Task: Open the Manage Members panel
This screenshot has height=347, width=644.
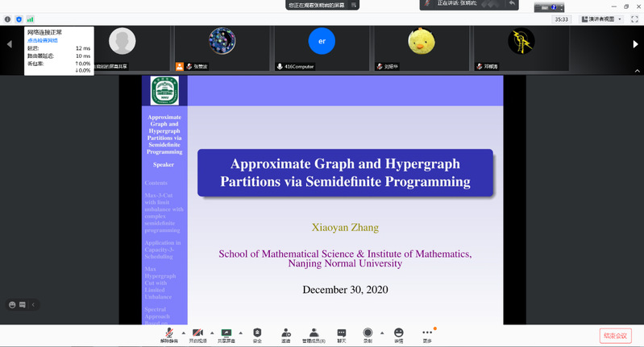Action: [314, 335]
